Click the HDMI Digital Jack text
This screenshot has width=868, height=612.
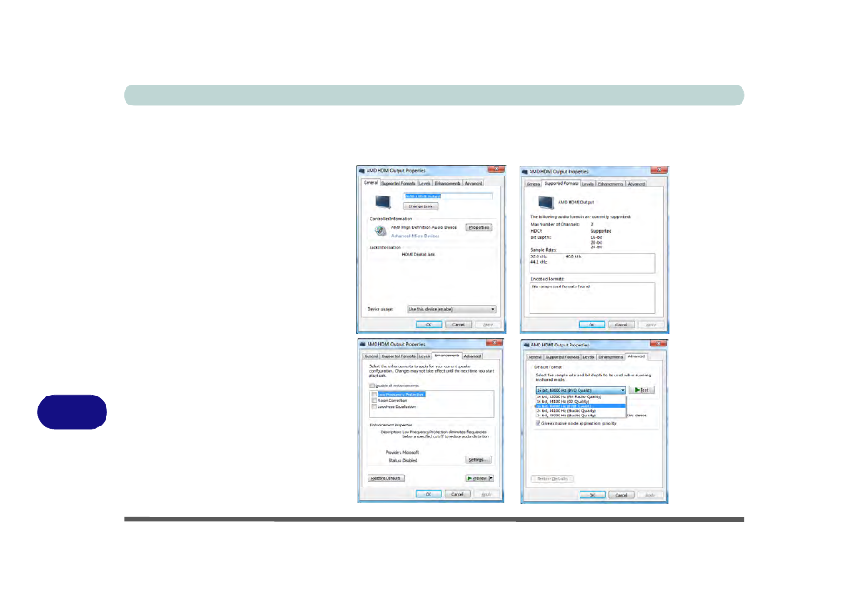point(419,255)
